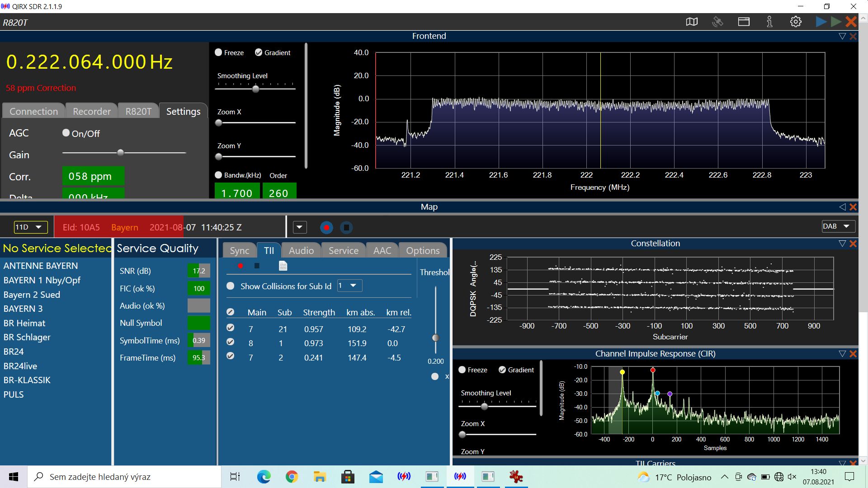Switch to Sync tab
Screen dimensions: 868x488
tap(240, 250)
